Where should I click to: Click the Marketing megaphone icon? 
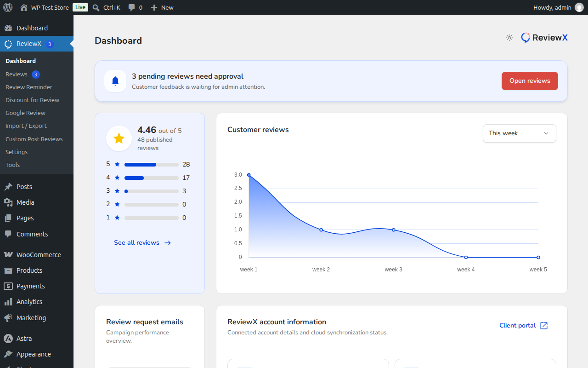[8, 318]
